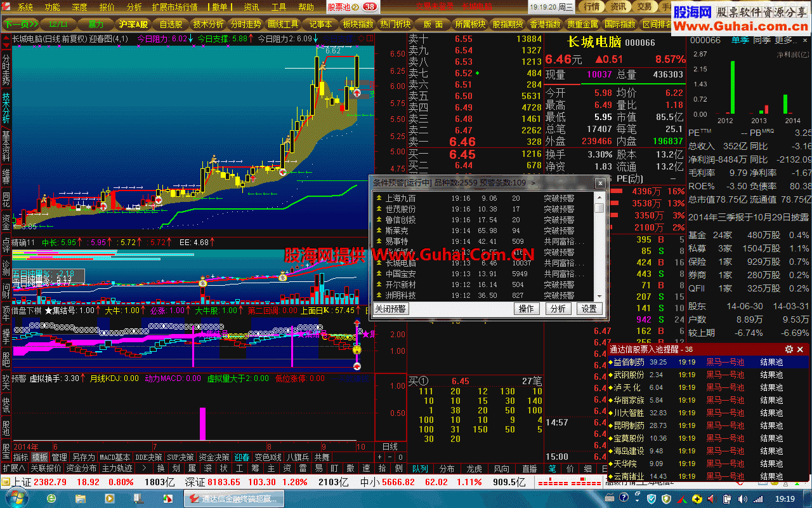Select 基本资料 in the left sidebar

click(x=6, y=147)
